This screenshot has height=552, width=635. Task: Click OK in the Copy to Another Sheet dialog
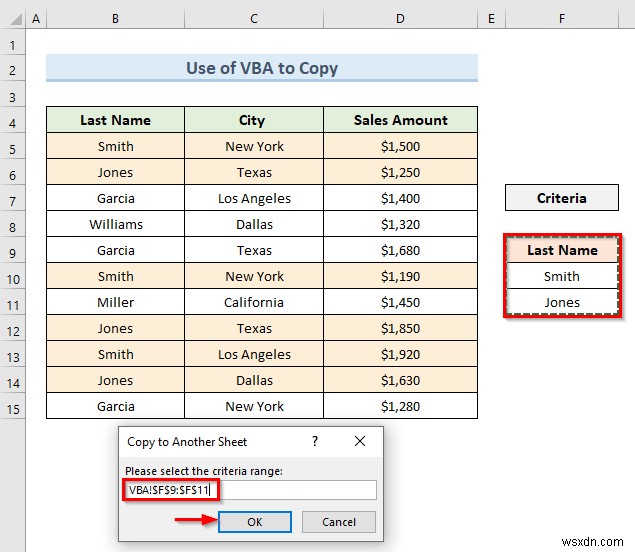pyautogui.click(x=255, y=522)
